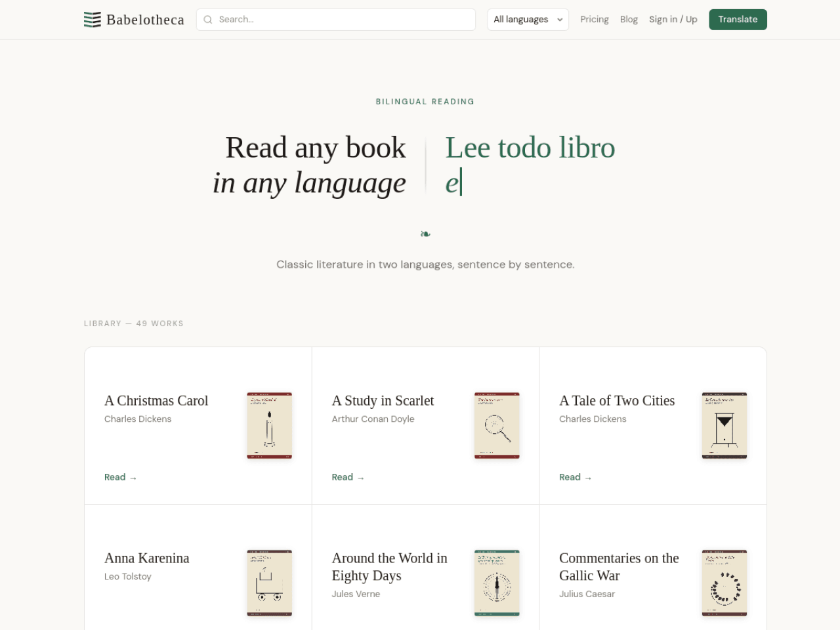The image size is (840, 630).
Task: Open Anna Karenina title
Action: click(147, 558)
